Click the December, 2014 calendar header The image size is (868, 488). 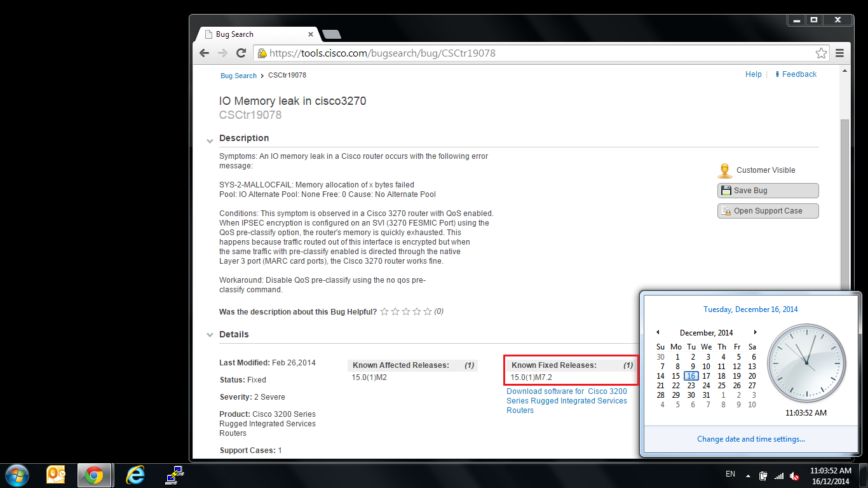click(706, 333)
